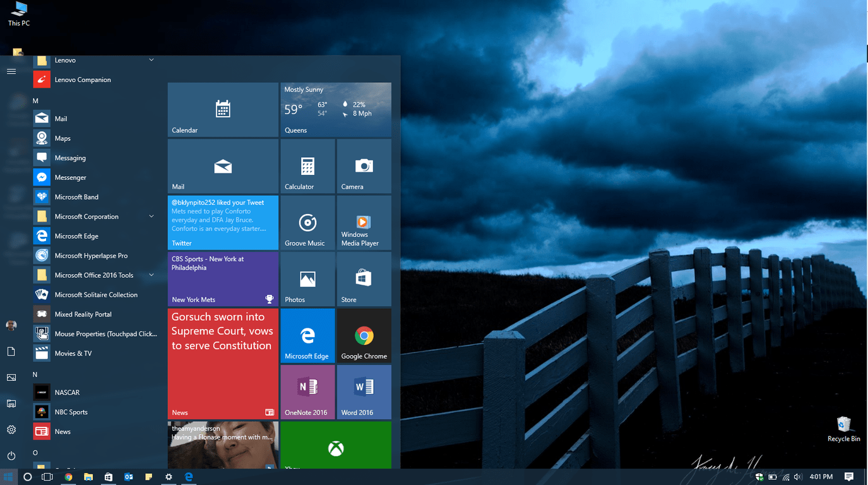Image resolution: width=868 pixels, height=485 pixels.
Task: Open Pictures from Start rail
Action: click(11, 378)
